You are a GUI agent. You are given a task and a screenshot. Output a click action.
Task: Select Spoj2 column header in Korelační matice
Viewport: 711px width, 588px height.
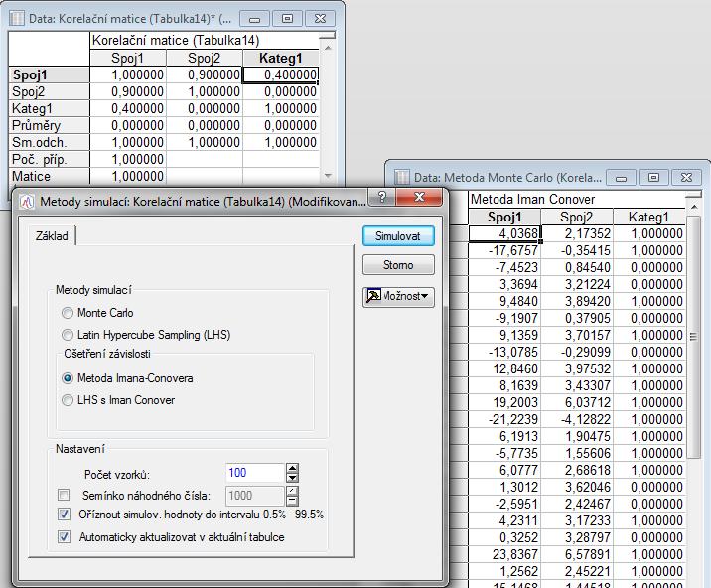(x=204, y=58)
